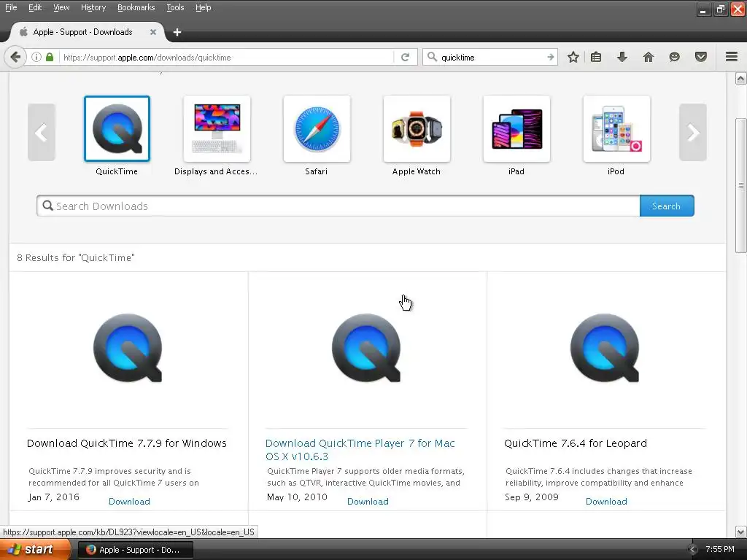Screen dimensions: 747x560
Task: Reload the page with the refresh icon
Action: click(406, 57)
